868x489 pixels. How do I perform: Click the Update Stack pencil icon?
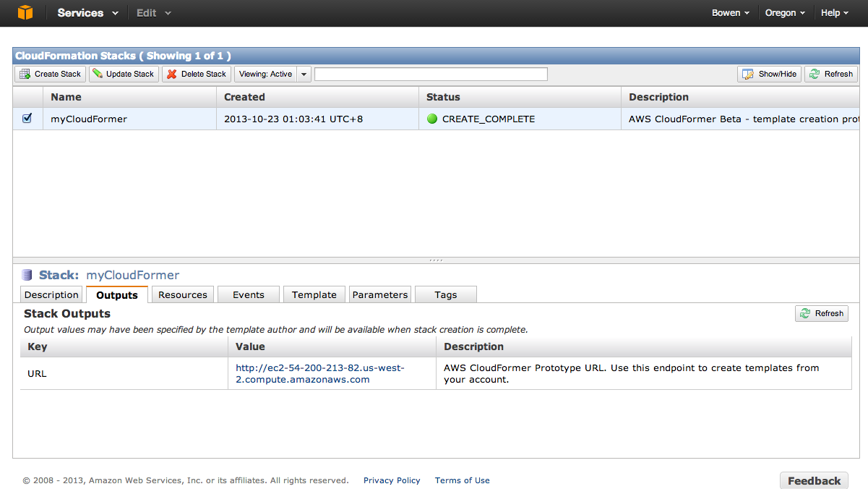click(x=98, y=74)
